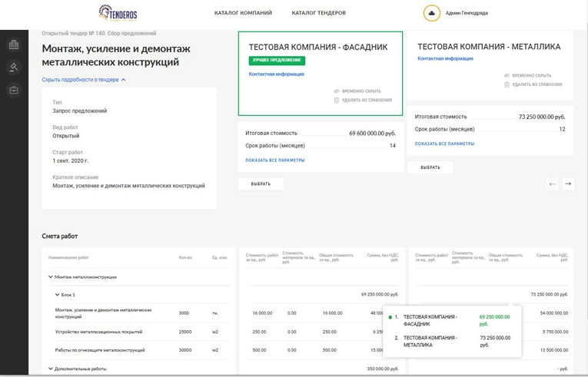The height and width of the screenshot is (377, 588).
Task: Click the admin user avatar icon
Action: (x=432, y=13)
